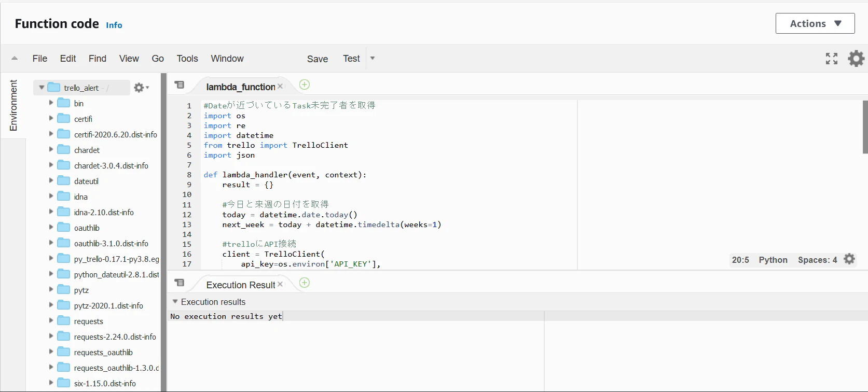Open the Window menu

point(227,59)
